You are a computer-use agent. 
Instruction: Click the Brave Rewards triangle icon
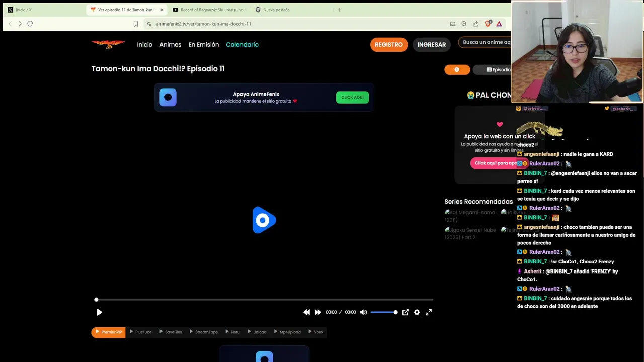click(x=499, y=24)
